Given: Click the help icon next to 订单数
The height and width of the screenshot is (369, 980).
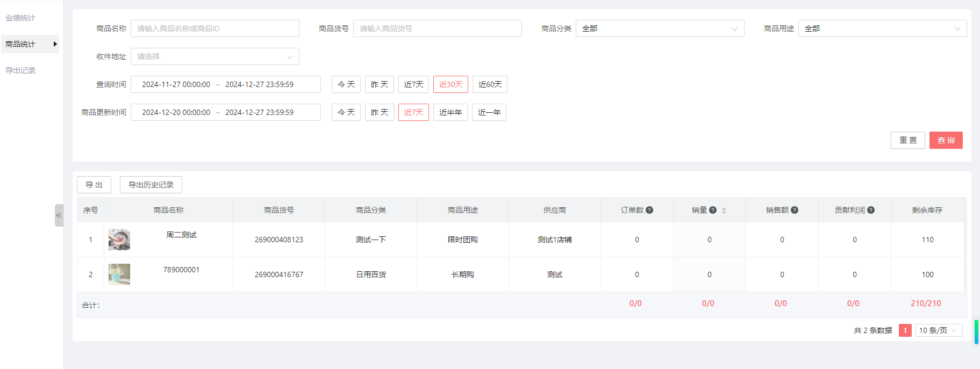Looking at the screenshot, I should (x=649, y=210).
